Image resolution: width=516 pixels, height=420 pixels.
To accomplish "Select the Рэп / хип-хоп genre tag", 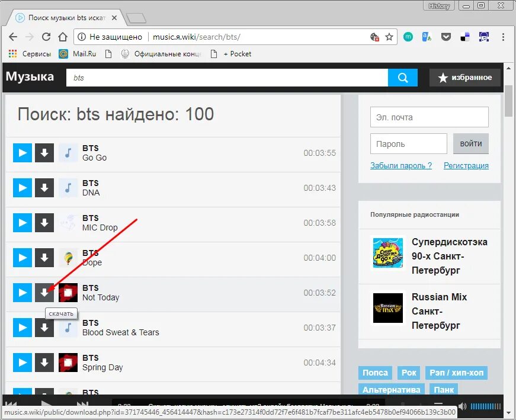I will coord(456,373).
